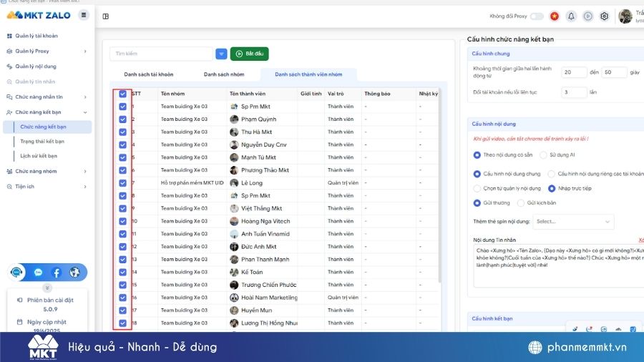Open the Thêm thẻ spin nội dung dropdown

[572, 222]
